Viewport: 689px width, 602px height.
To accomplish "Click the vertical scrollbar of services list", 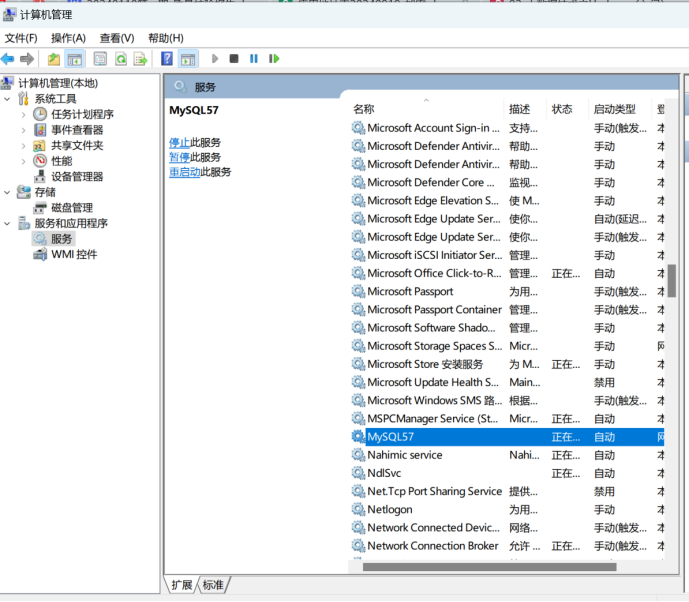I will 672,281.
